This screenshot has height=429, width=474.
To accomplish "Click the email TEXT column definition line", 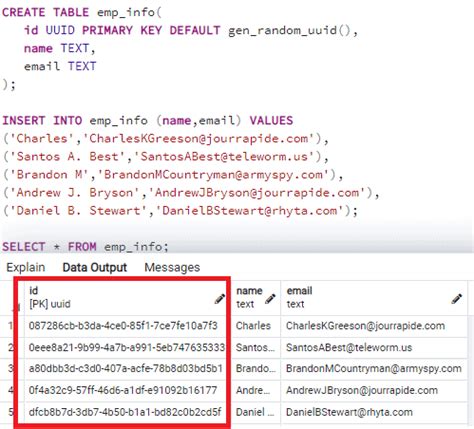I will (60, 66).
